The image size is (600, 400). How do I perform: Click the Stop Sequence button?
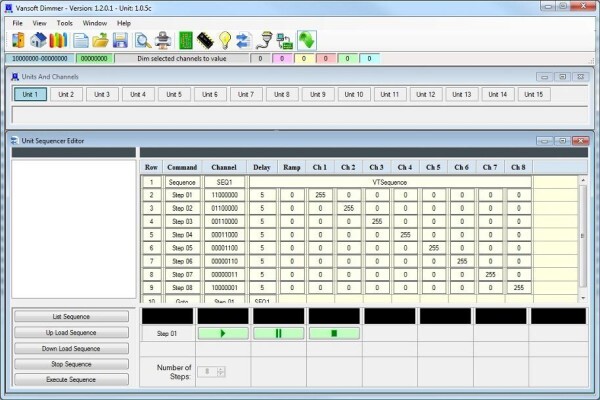(71, 364)
